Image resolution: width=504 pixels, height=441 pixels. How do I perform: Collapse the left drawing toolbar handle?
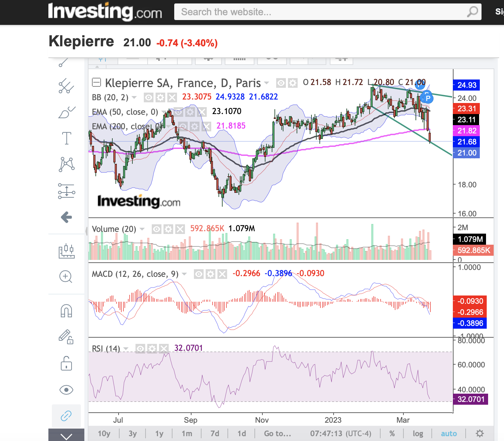(86, 231)
